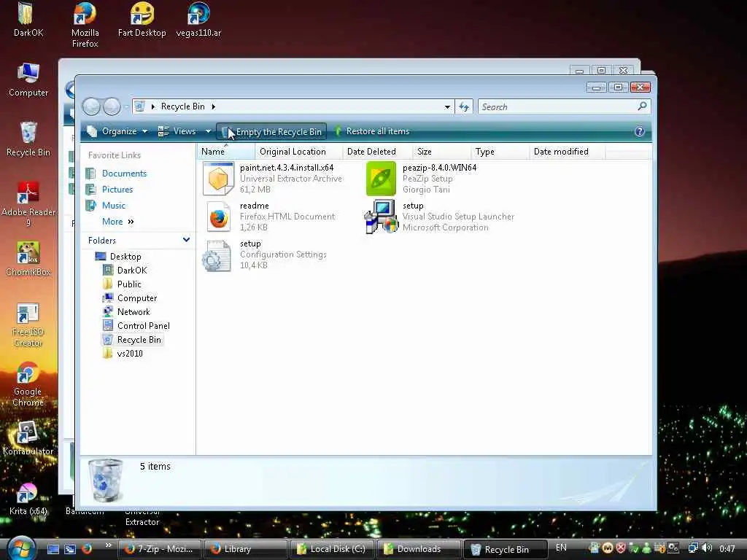Click the refresh button beside address bar
This screenshot has height=560, width=747.
pyautogui.click(x=463, y=106)
